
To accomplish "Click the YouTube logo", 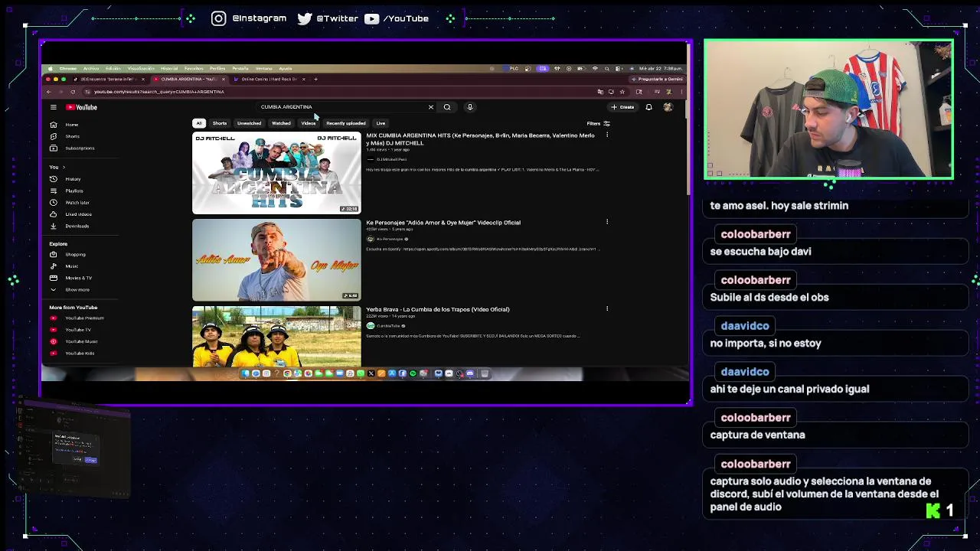I will click(81, 107).
